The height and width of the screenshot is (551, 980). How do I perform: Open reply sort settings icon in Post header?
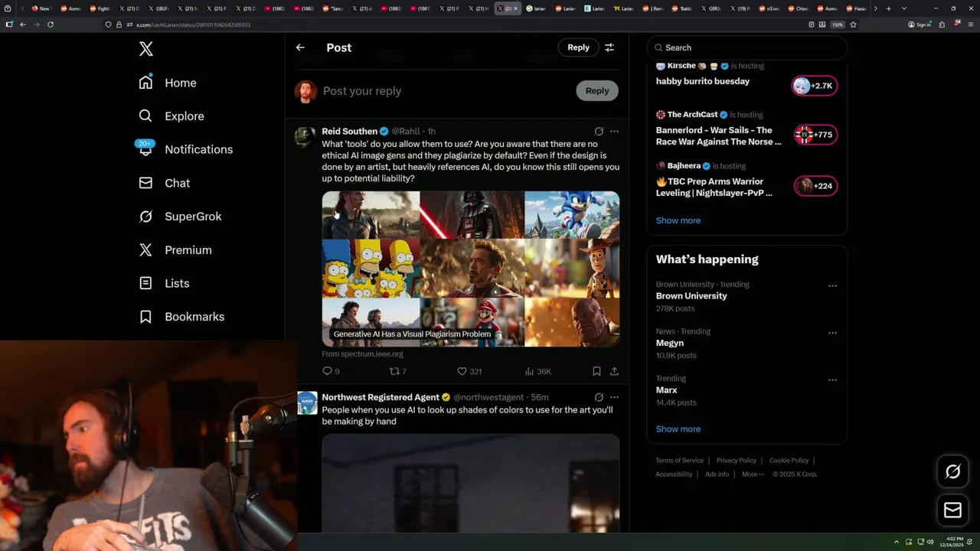coord(609,47)
